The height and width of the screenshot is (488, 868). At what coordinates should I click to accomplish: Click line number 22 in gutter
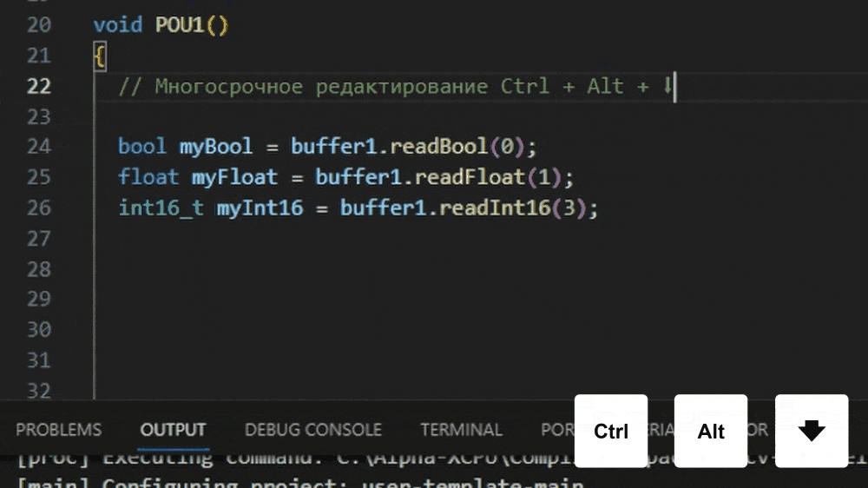pos(39,87)
